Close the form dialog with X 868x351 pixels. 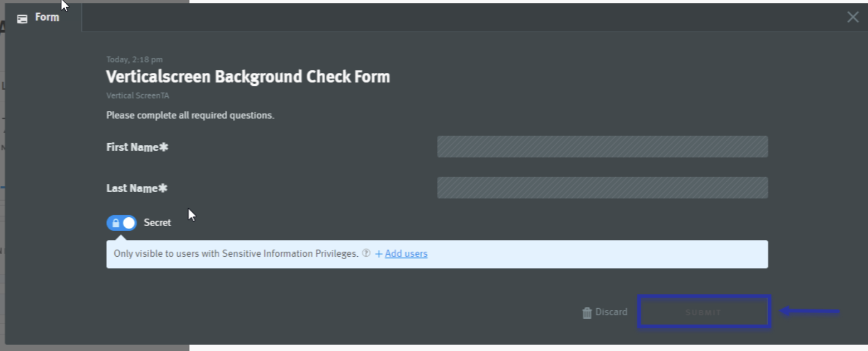(x=852, y=17)
